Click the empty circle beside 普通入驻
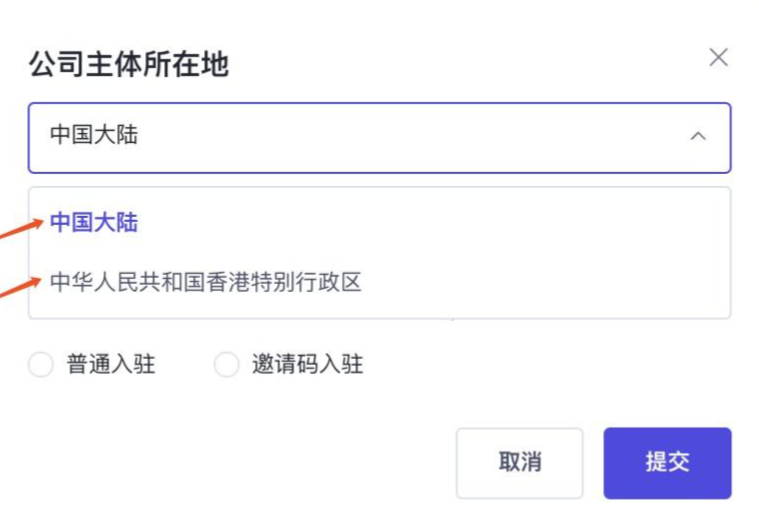This screenshot has height=522, width=759. click(x=40, y=365)
